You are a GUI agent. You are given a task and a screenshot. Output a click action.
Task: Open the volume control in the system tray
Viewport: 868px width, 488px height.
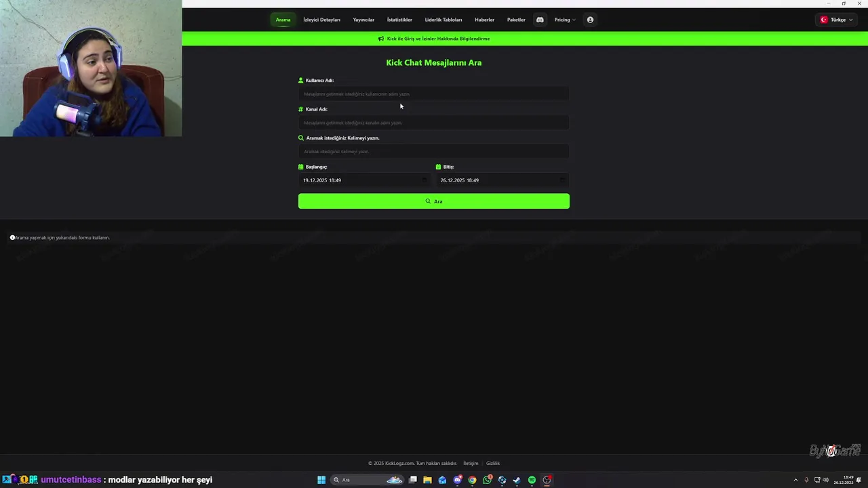tap(826, 480)
